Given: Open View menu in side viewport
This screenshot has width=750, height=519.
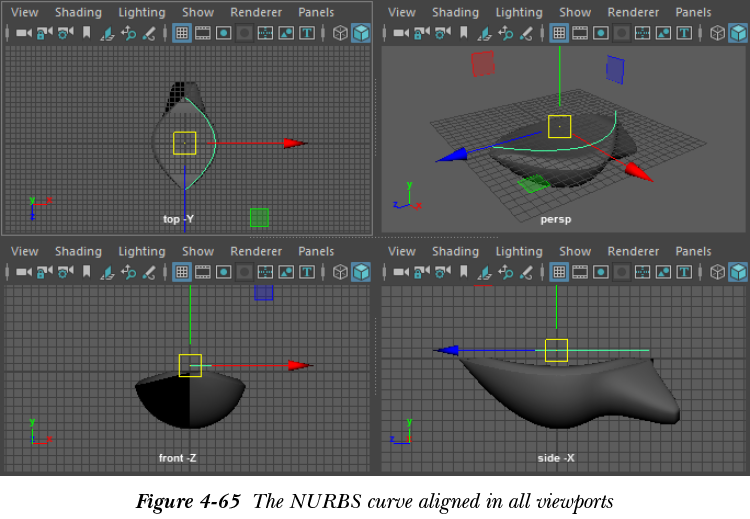Looking at the screenshot, I should pos(401,252).
